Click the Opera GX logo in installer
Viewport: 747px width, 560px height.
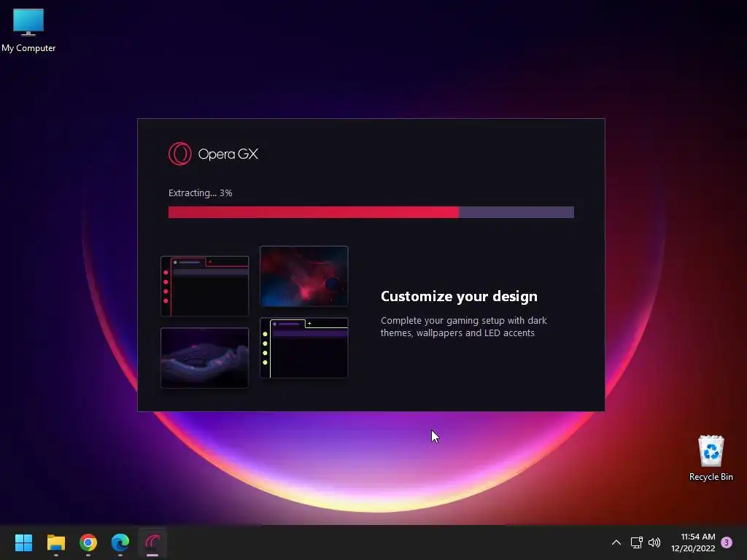[x=214, y=154]
